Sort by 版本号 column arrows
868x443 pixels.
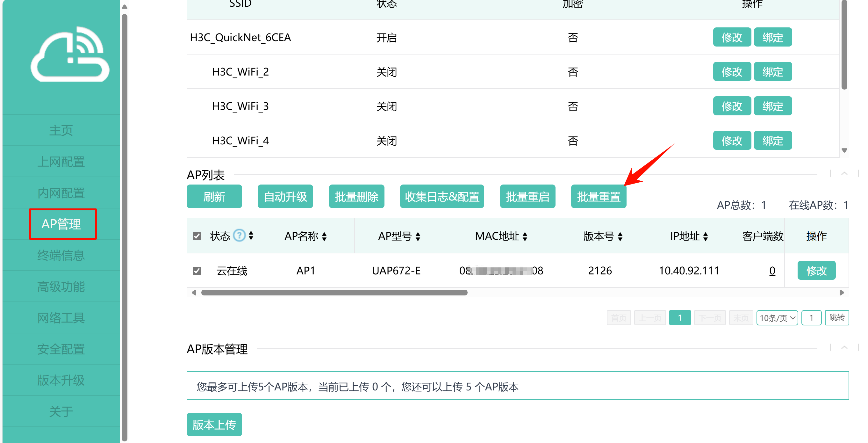click(620, 236)
